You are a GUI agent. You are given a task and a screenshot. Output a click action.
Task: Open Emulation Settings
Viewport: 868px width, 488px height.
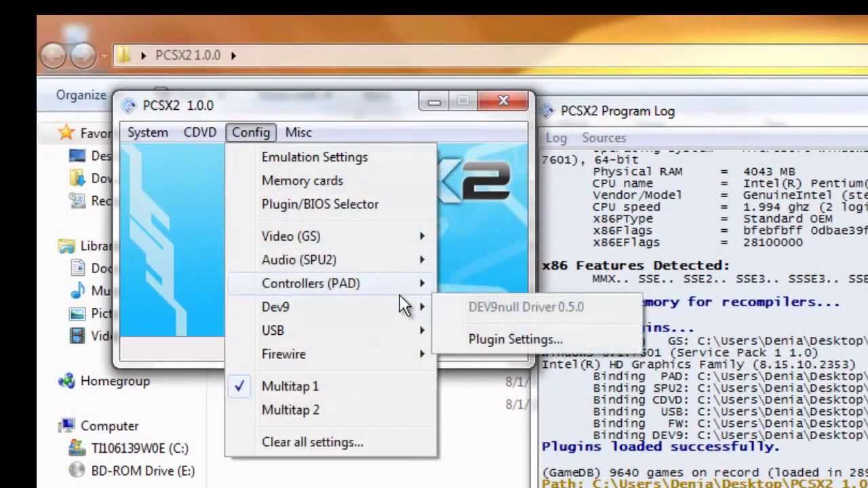(331, 157)
